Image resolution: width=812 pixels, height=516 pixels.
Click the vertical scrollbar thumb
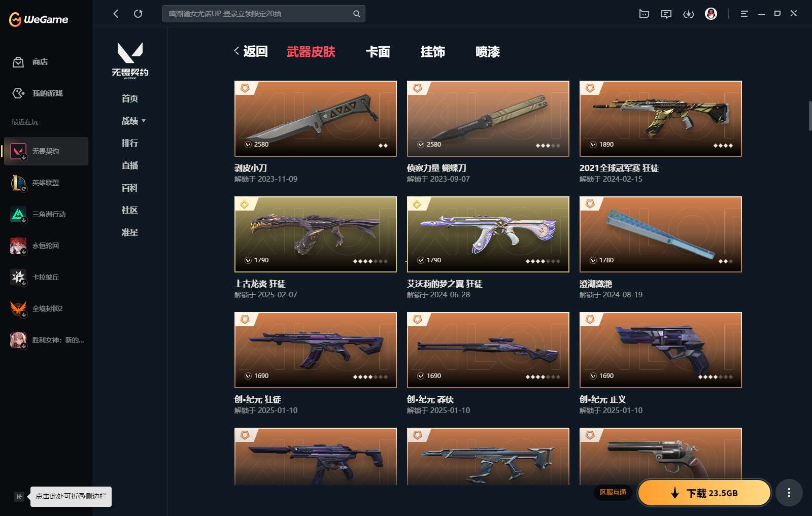810,116
